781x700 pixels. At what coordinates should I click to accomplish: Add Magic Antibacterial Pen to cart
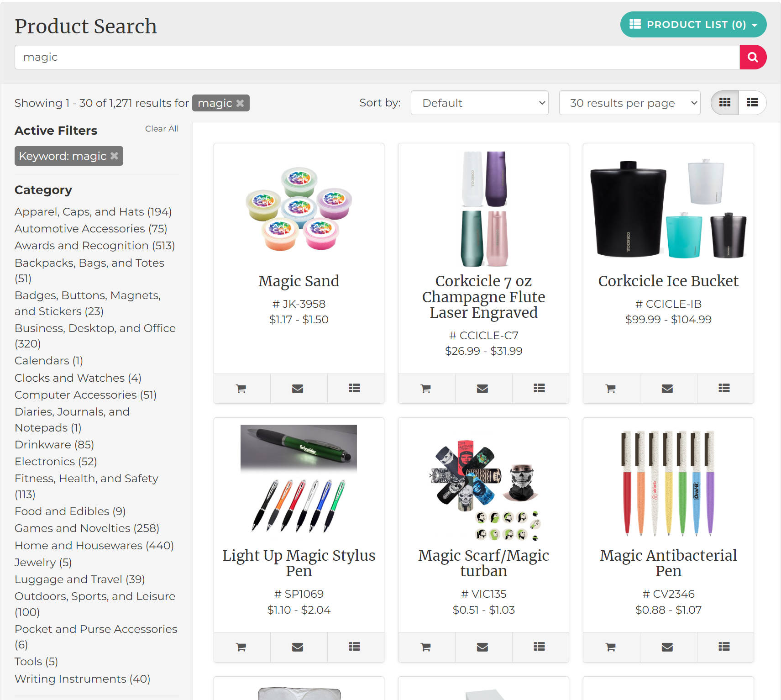coord(611,647)
